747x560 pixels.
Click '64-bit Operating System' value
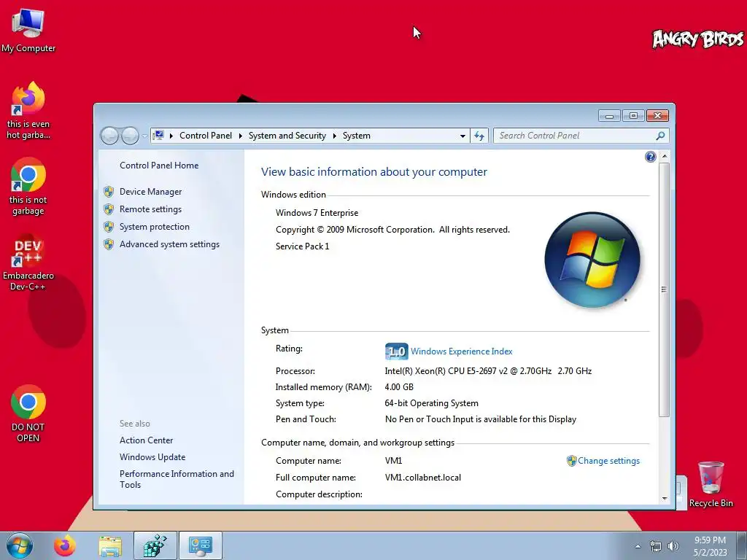point(431,403)
